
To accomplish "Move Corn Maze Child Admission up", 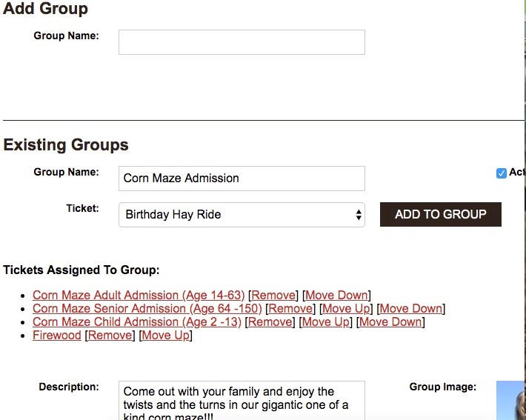I will pyautogui.click(x=326, y=322).
